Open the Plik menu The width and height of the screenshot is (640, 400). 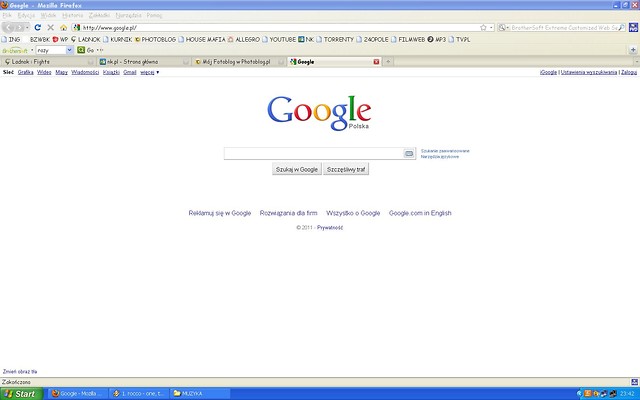pyautogui.click(x=7, y=15)
